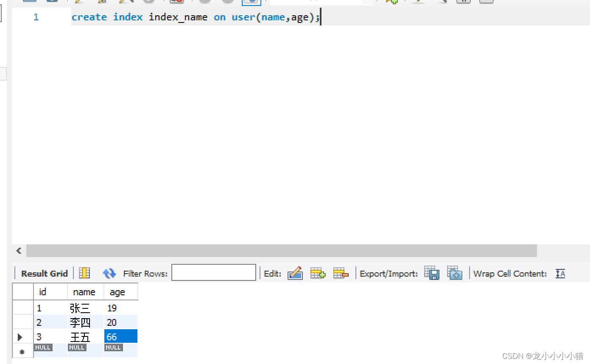This screenshot has height=364, width=590.
Task: Click the new-row asterisk marker
Action: (x=22, y=352)
